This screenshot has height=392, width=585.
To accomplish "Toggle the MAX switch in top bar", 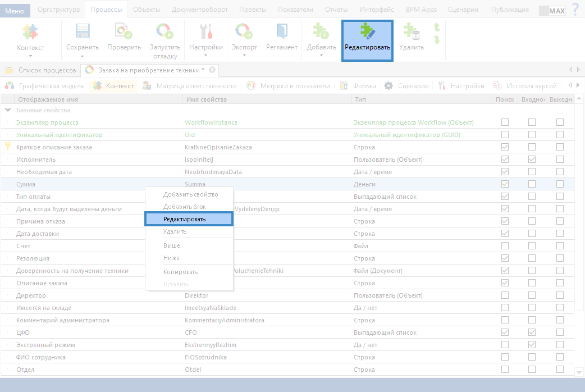I will (x=552, y=10).
